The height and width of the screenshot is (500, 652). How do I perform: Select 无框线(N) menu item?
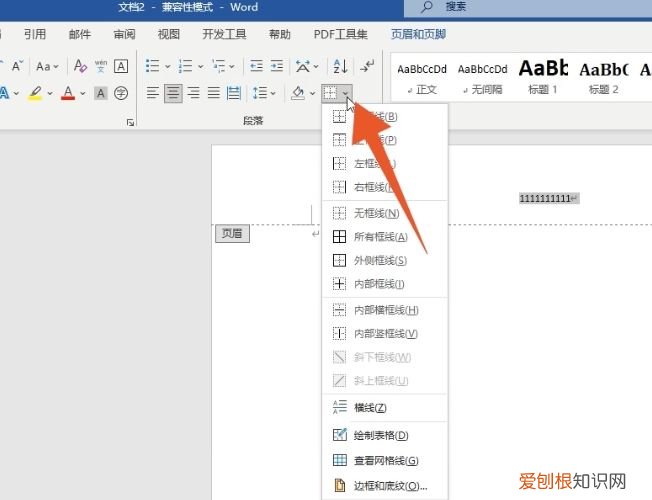(x=385, y=213)
